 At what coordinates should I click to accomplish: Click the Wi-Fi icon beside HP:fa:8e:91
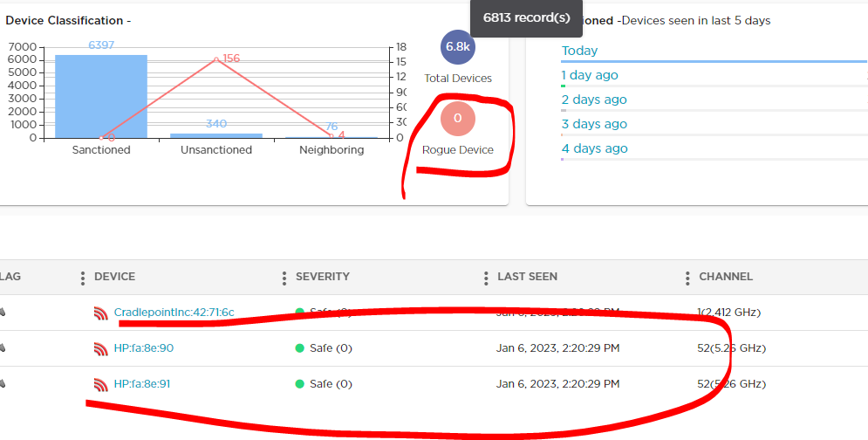(x=101, y=384)
